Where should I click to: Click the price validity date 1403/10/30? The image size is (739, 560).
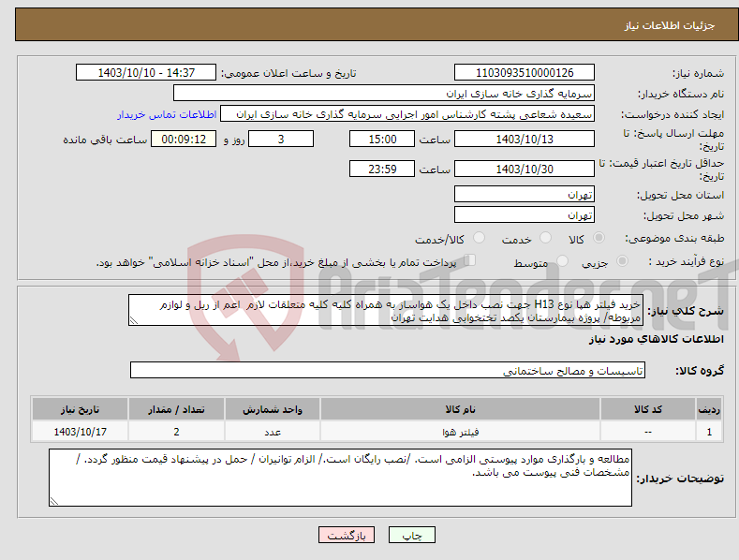[x=525, y=169]
